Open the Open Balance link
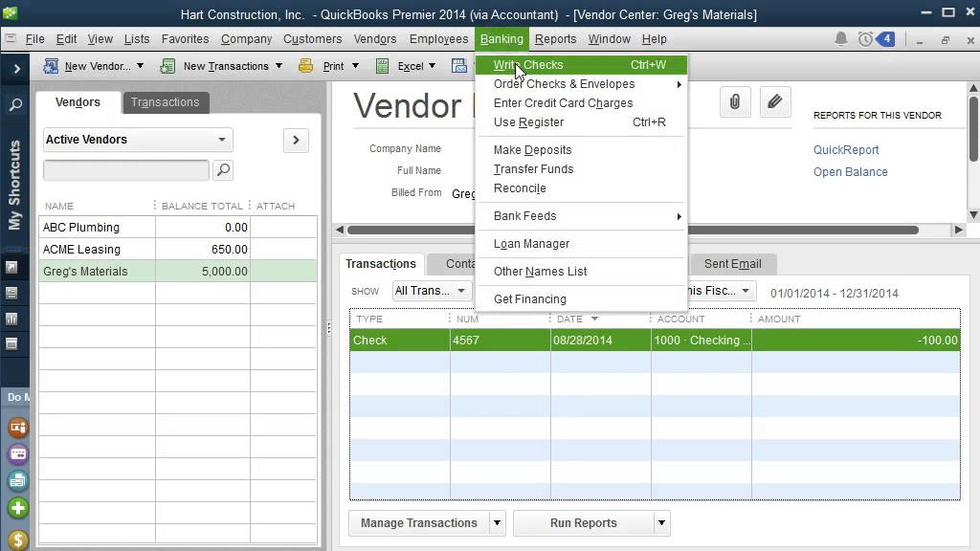This screenshot has height=551, width=980. pos(850,172)
